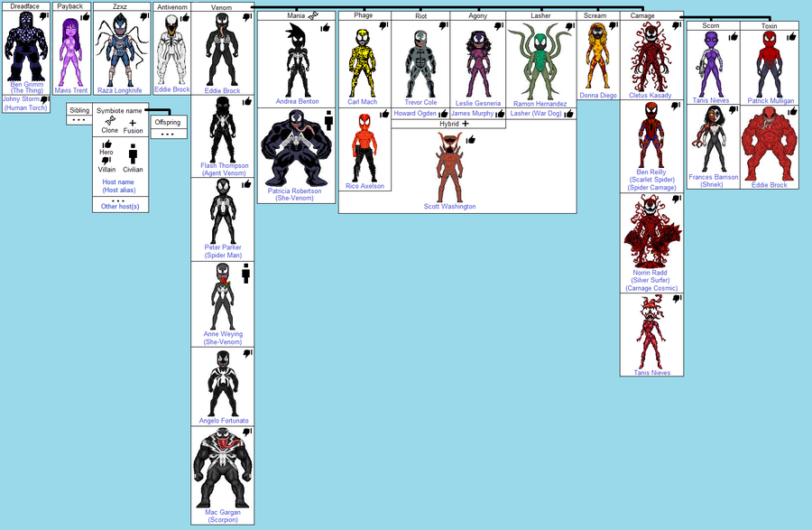This screenshot has width=812, height=530.
Task: Click the Carnage Cosmic Silver Surfer sprite
Action: 651,231
